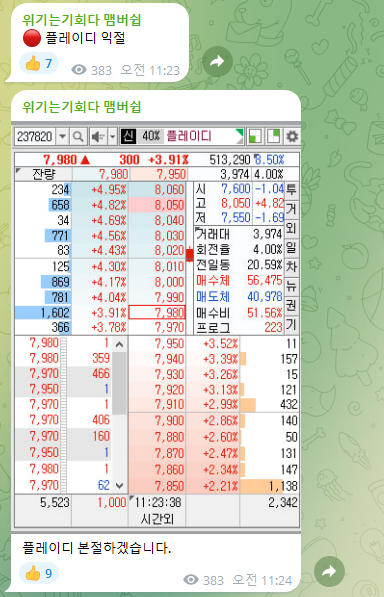Select the 뉴 side tab
Screen dimensions: 384x597
click(292, 286)
